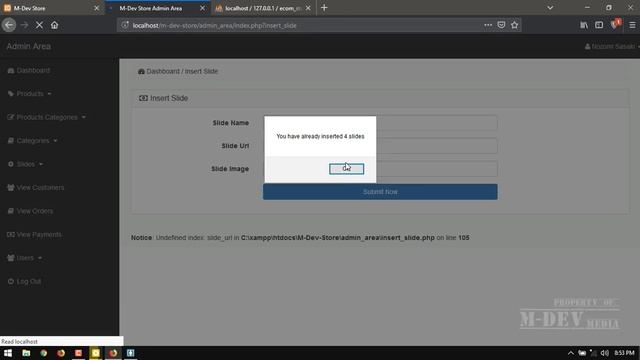Image resolution: width=640 pixels, height=360 pixels.
Task: Open the Nozomi Sasaki user dropdown
Action: pyautogui.click(x=612, y=47)
